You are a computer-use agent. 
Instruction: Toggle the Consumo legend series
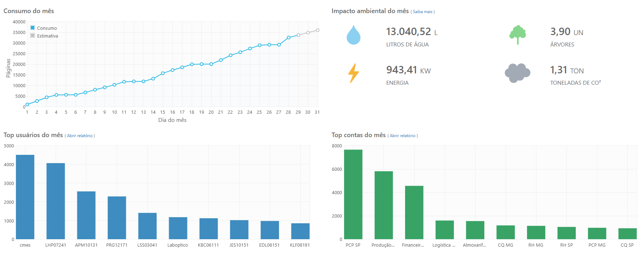pos(47,28)
